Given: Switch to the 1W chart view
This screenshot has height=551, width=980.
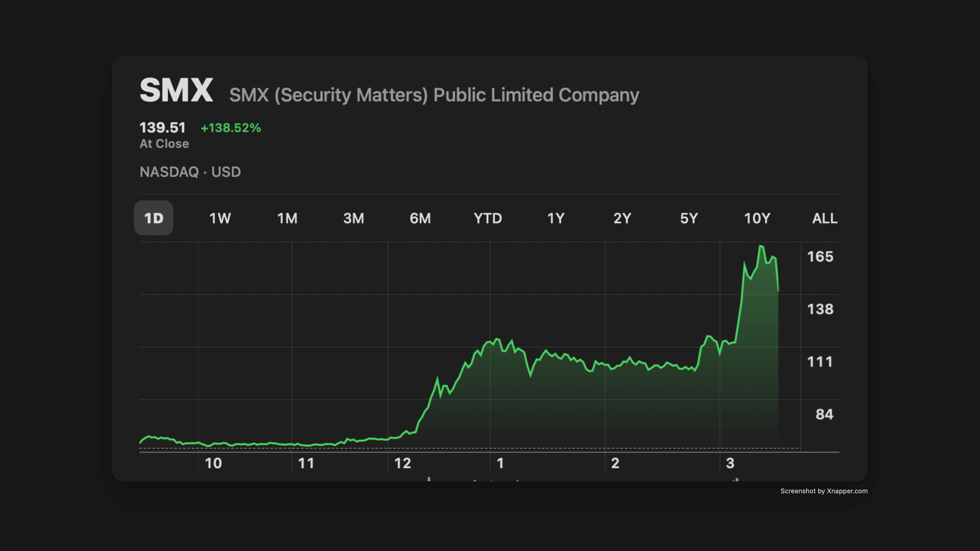Looking at the screenshot, I should [x=220, y=218].
